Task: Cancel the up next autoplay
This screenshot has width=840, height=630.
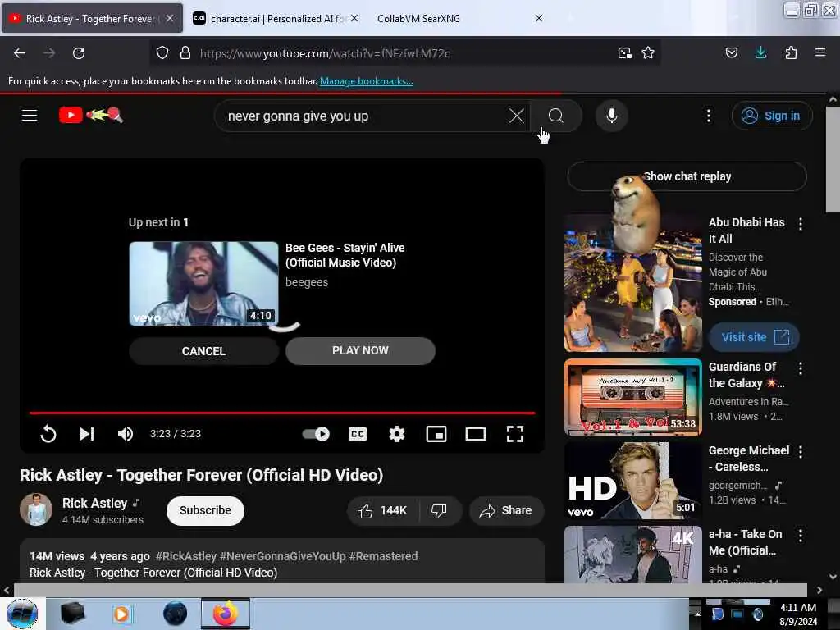Action: click(203, 351)
